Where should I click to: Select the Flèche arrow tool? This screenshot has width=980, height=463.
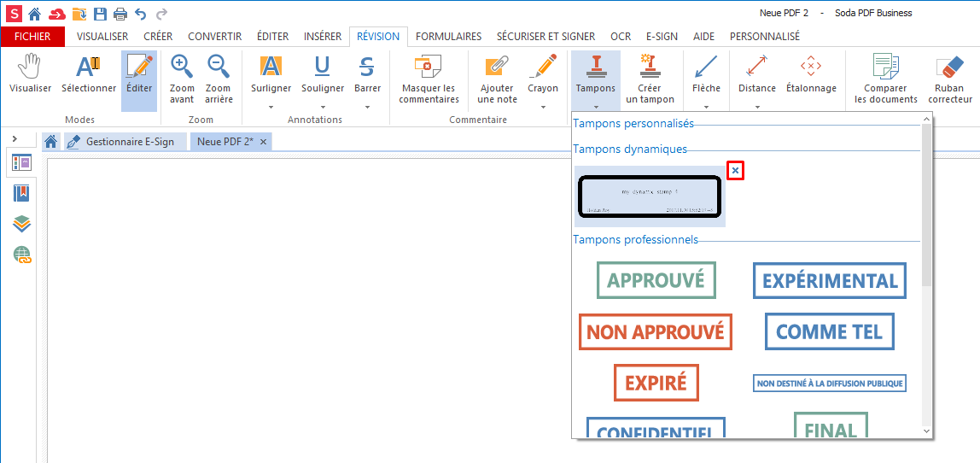coord(706,75)
